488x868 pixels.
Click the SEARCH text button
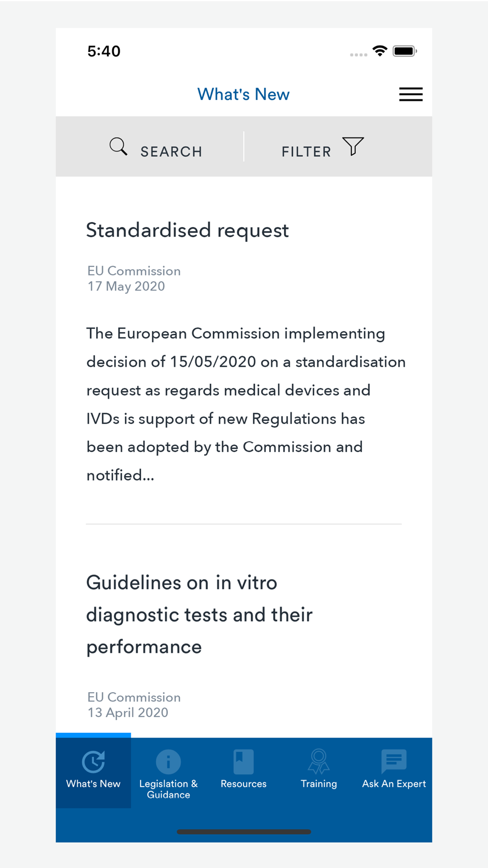coord(171,152)
